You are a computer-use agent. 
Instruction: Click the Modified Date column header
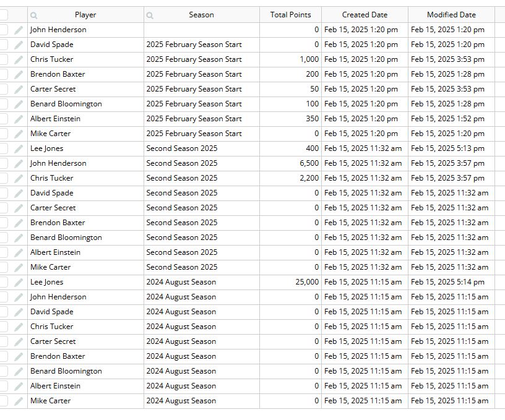coord(451,15)
